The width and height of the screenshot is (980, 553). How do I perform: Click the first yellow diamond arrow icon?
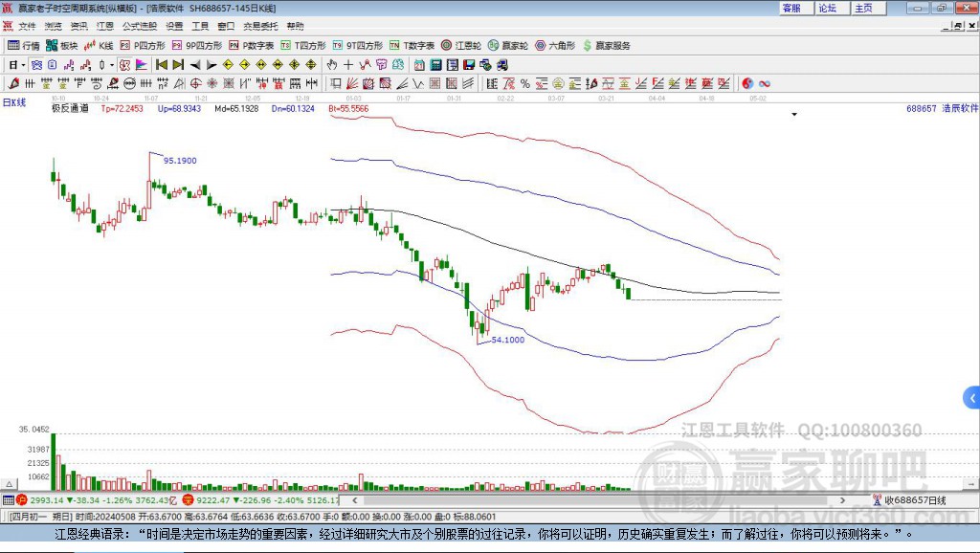coord(228,65)
